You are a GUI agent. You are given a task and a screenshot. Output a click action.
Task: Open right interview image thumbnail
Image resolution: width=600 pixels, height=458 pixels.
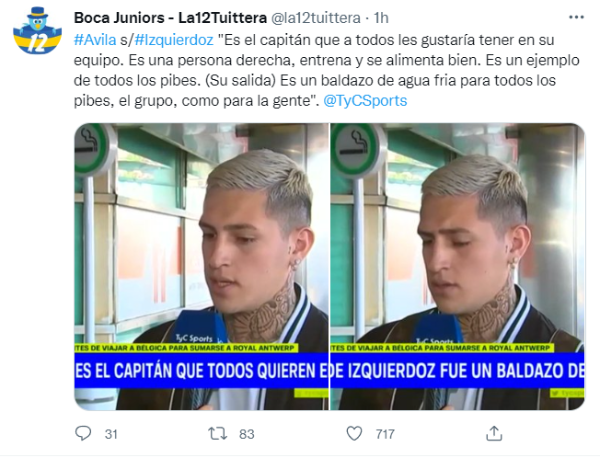(458, 266)
